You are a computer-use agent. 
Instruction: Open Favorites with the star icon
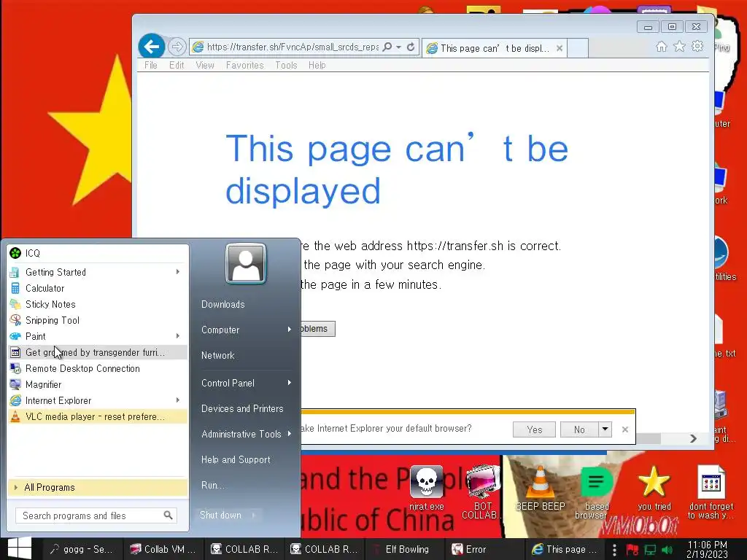[x=679, y=46]
